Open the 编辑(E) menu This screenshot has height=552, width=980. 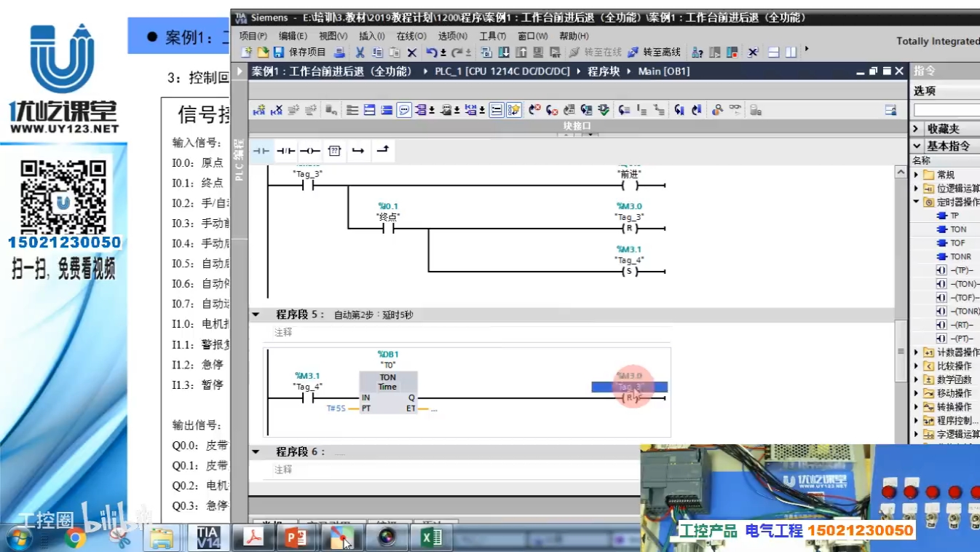point(293,36)
